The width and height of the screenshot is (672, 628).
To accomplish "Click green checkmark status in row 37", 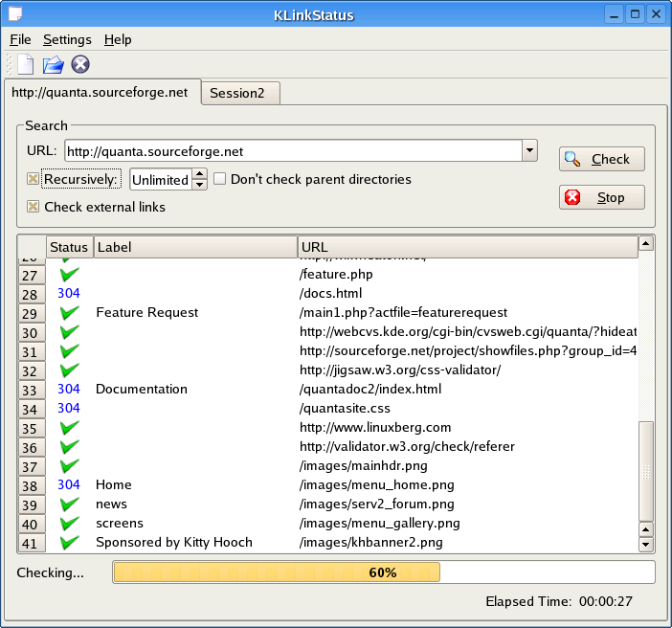I will click(x=69, y=466).
